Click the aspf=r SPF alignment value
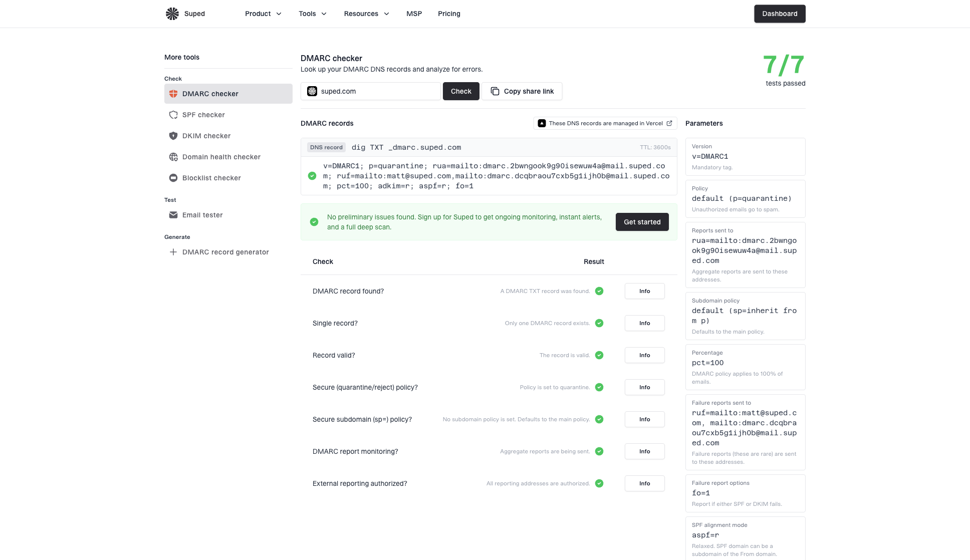Image resolution: width=970 pixels, height=560 pixels. [705, 535]
